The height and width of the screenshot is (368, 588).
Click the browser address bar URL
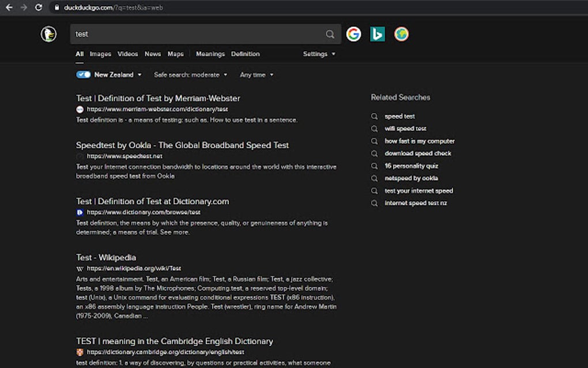(113, 7)
